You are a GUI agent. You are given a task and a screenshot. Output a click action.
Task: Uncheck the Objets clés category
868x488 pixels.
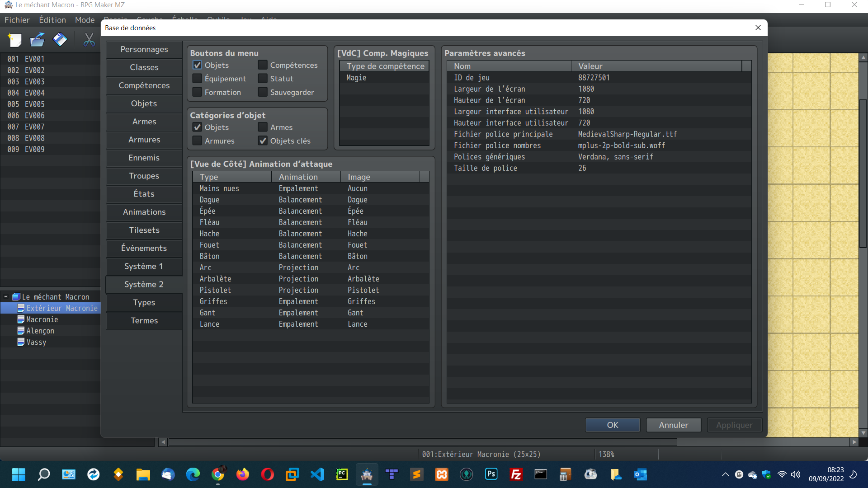click(263, 141)
